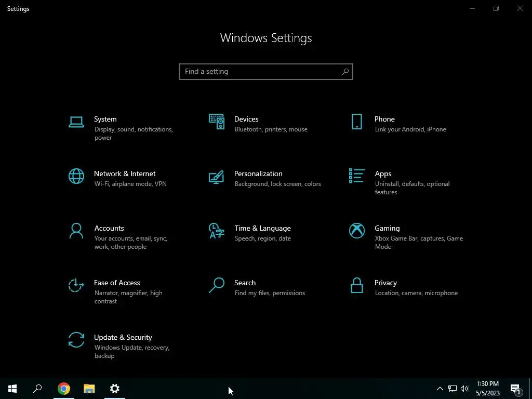This screenshot has width=532, height=399.
Task: Click 'Xbox Game Bar, captures, Game Mode' text
Action: (x=419, y=243)
